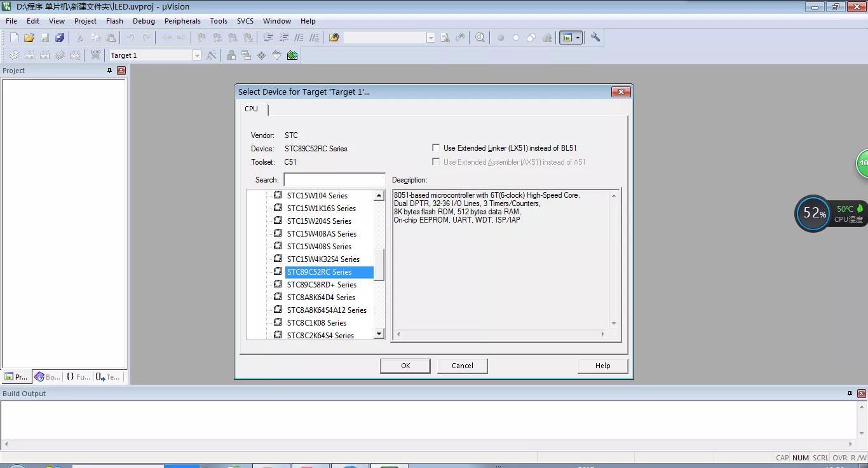Click the Manage Run-Time Environment diamond icon
The width and height of the screenshot is (868, 468).
point(261,55)
